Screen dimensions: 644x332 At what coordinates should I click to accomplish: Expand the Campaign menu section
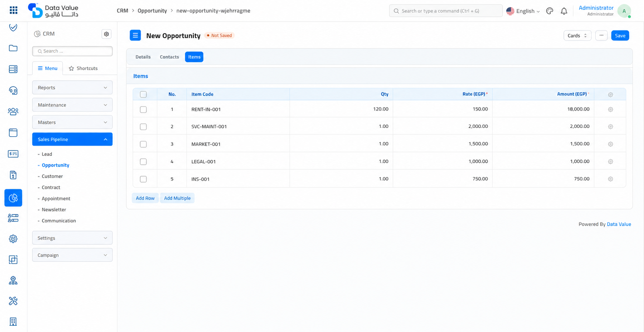coord(72,255)
